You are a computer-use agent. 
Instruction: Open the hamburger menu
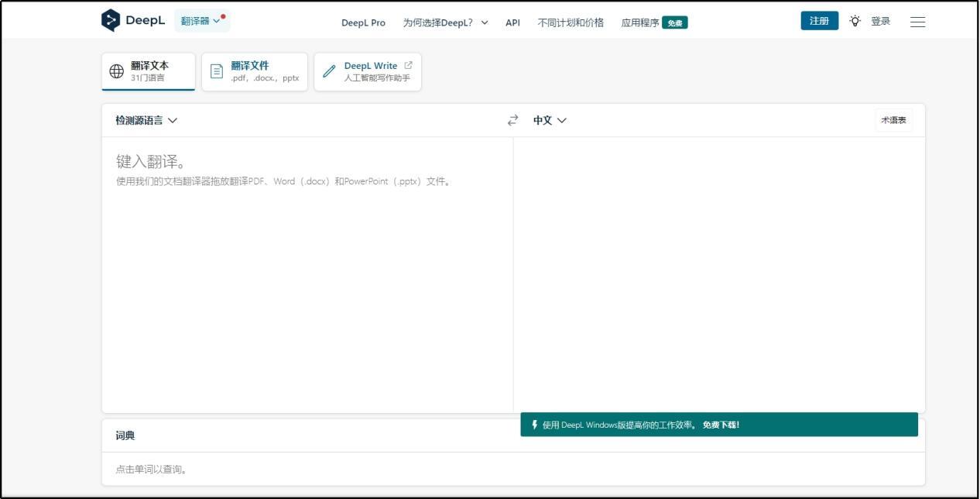tap(917, 22)
